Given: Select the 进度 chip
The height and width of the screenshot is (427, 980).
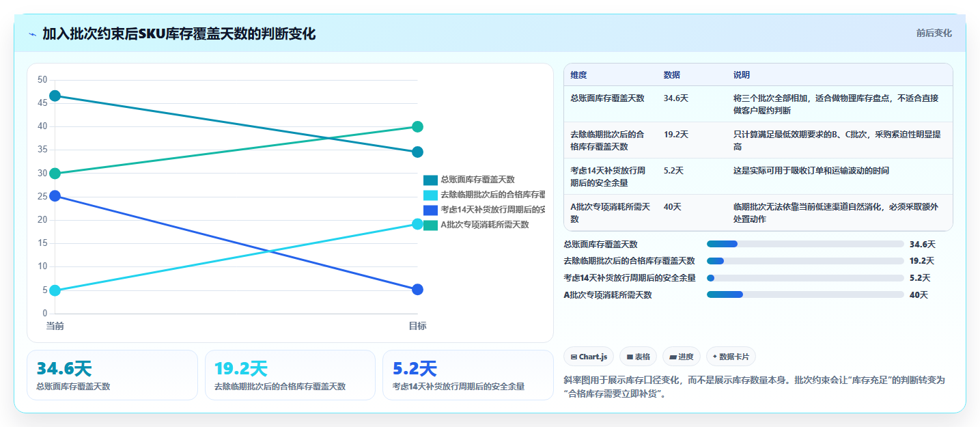Looking at the screenshot, I should tap(682, 357).
